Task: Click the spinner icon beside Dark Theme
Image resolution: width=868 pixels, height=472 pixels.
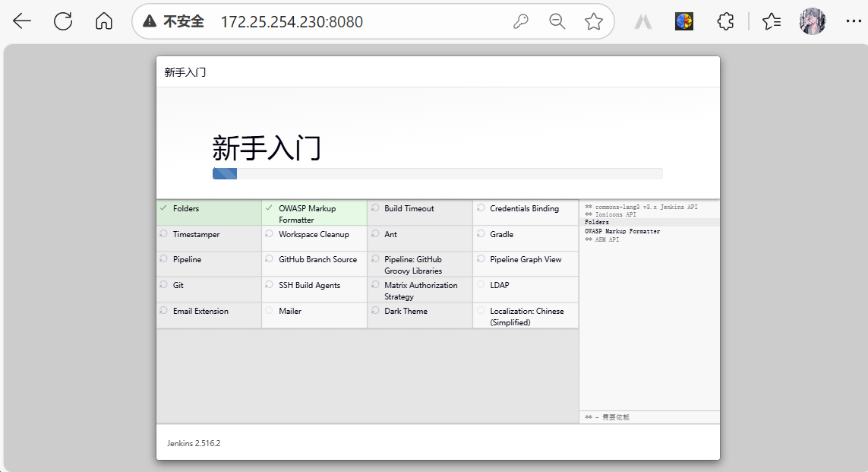Action: [375, 310]
